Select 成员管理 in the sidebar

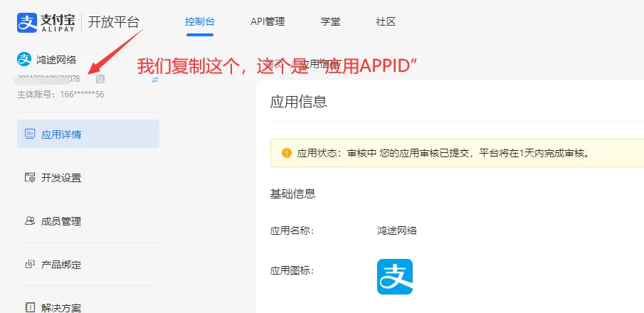coord(61,221)
